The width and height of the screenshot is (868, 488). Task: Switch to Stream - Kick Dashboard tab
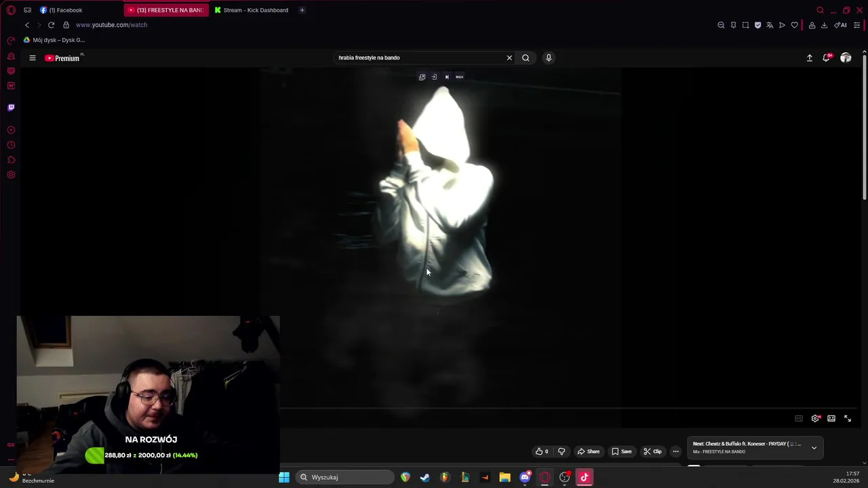251,10
